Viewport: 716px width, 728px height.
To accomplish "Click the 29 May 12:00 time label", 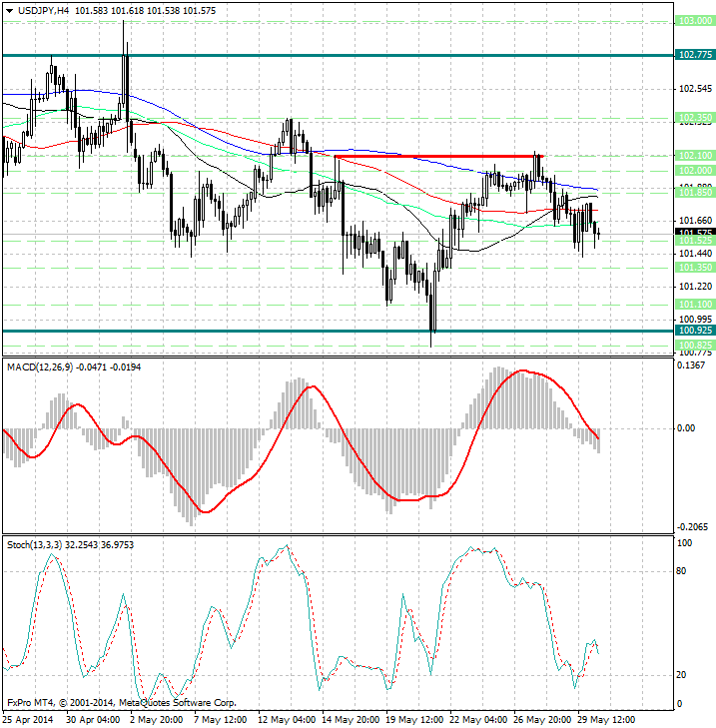I will tap(605, 719).
